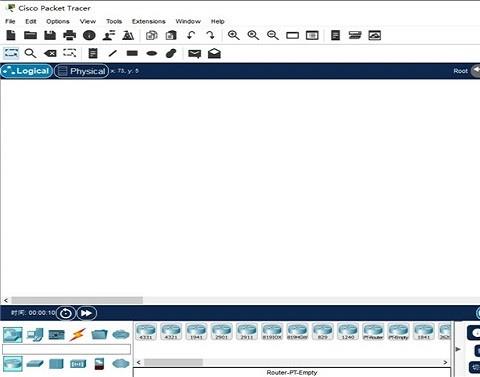Click the Save diskette icon
The height and width of the screenshot is (377, 480).
[50, 35]
